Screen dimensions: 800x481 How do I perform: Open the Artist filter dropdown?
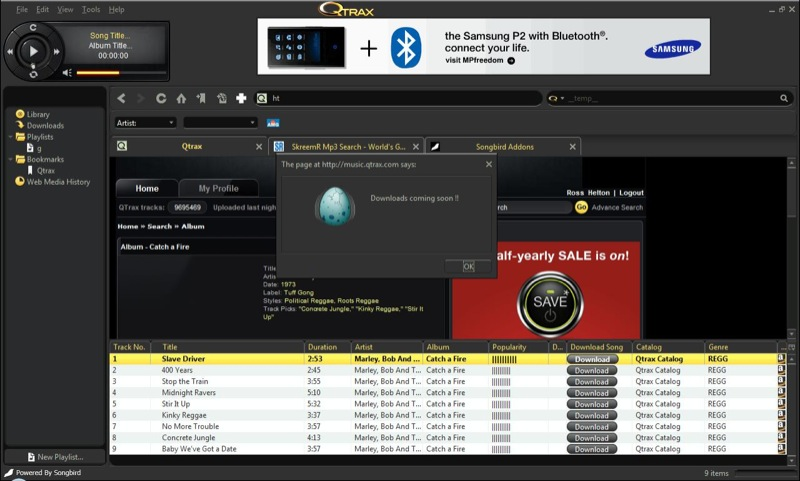coord(145,123)
